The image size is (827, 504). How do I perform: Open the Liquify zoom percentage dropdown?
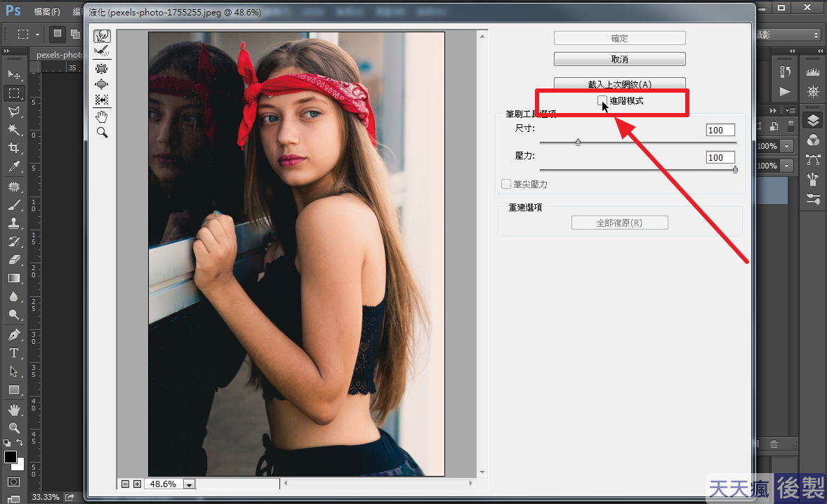coord(190,484)
